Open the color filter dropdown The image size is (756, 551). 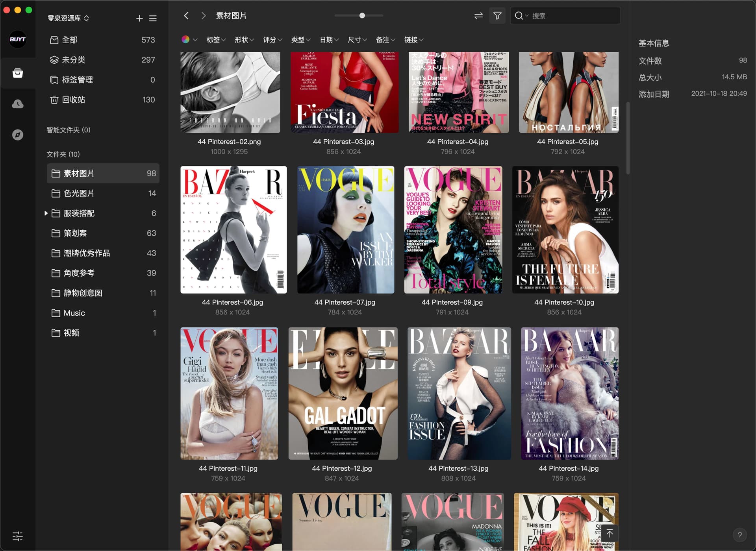click(x=189, y=39)
